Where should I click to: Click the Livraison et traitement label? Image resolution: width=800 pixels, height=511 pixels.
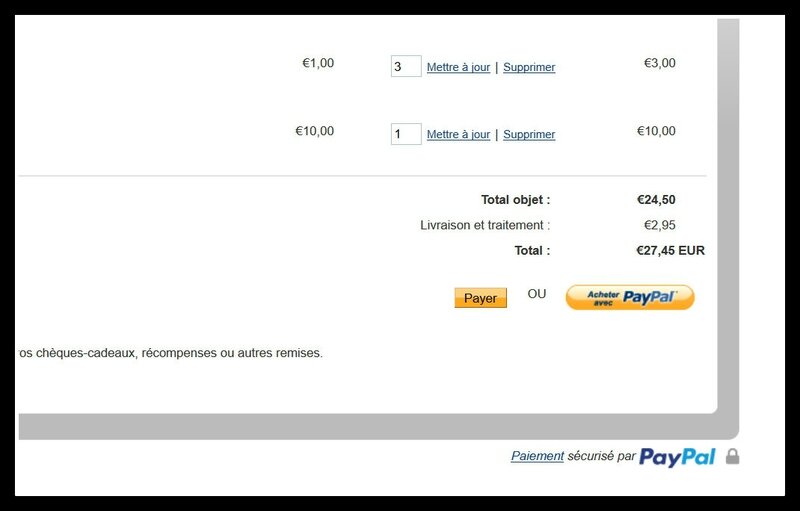[485, 225]
